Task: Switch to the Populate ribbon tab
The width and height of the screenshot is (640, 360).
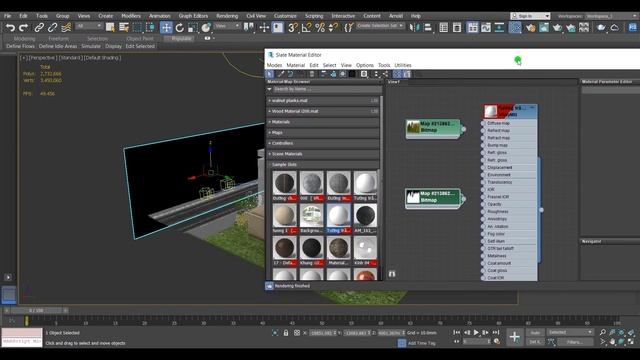Action: (x=181, y=38)
